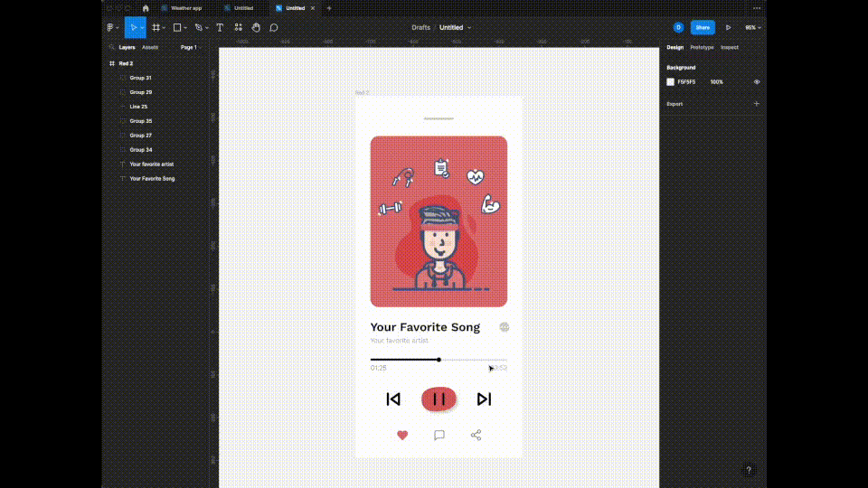Select the Frame tool
This screenshot has width=868, height=488.
pos(156,27)
